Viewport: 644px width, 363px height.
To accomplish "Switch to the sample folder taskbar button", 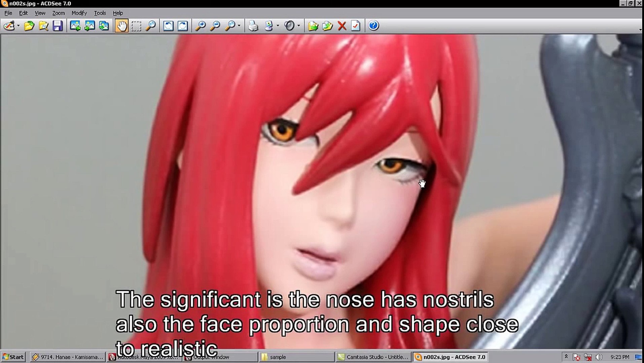I will point(297,357).
